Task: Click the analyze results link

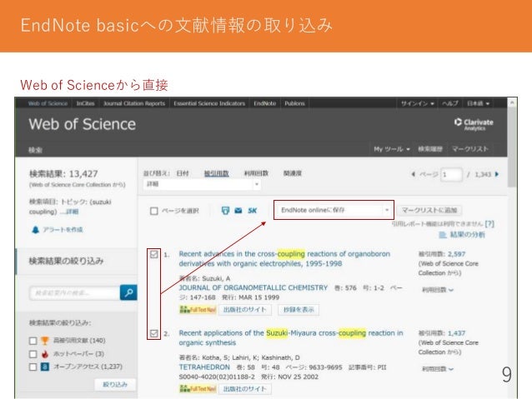Action: 467,235
